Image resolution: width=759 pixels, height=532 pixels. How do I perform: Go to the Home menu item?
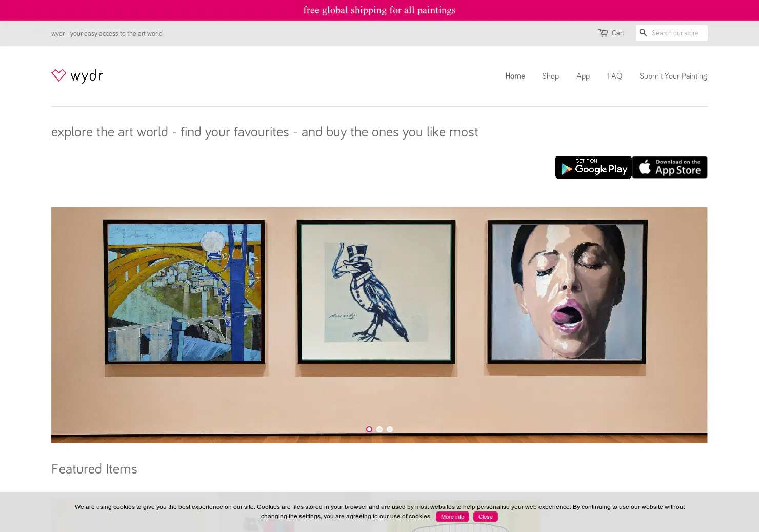tap(515, 76)
